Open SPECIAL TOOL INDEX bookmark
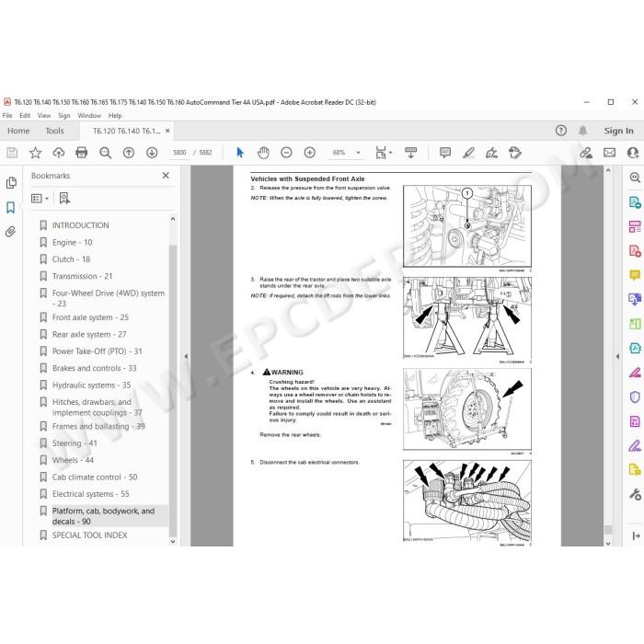The width and height of the screenshot is (644, 644). coord(89,535)
